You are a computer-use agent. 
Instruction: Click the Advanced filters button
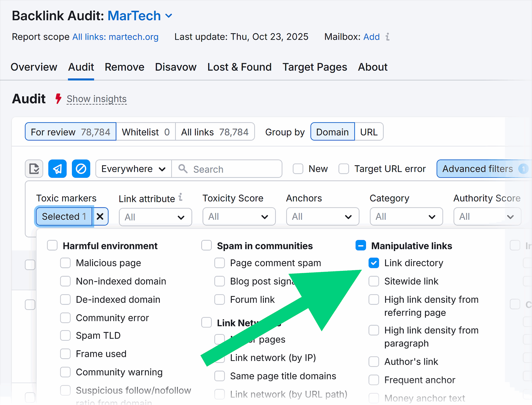(478, 169)
